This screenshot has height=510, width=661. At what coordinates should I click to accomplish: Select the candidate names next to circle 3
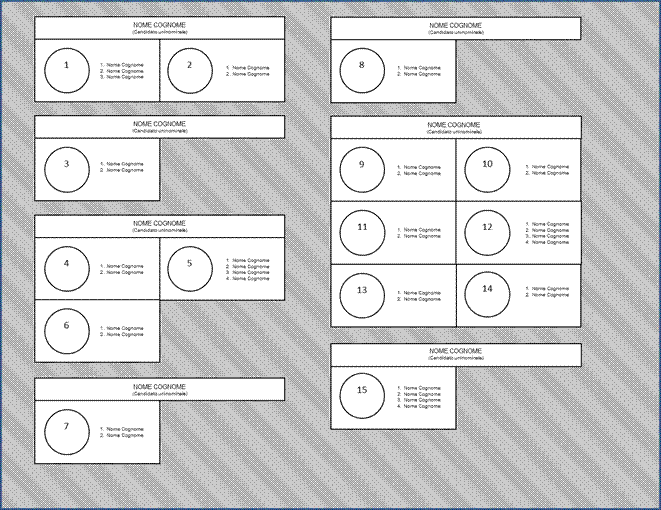(122, 167)
